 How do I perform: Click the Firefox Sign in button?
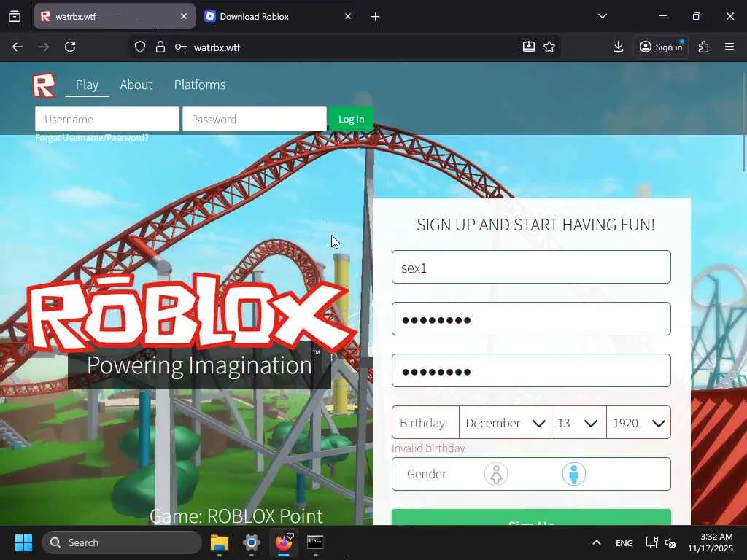[660, 47]
